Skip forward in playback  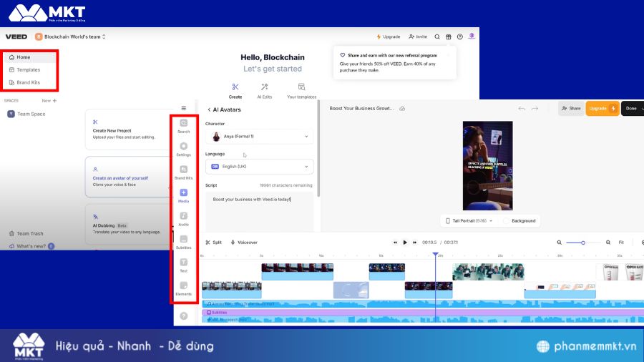pos(415,243)
